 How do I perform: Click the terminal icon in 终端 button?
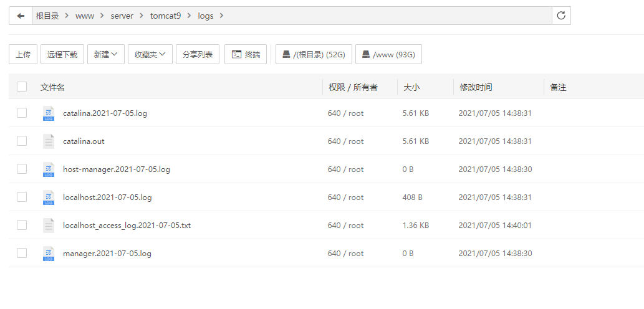click(236, 54)
